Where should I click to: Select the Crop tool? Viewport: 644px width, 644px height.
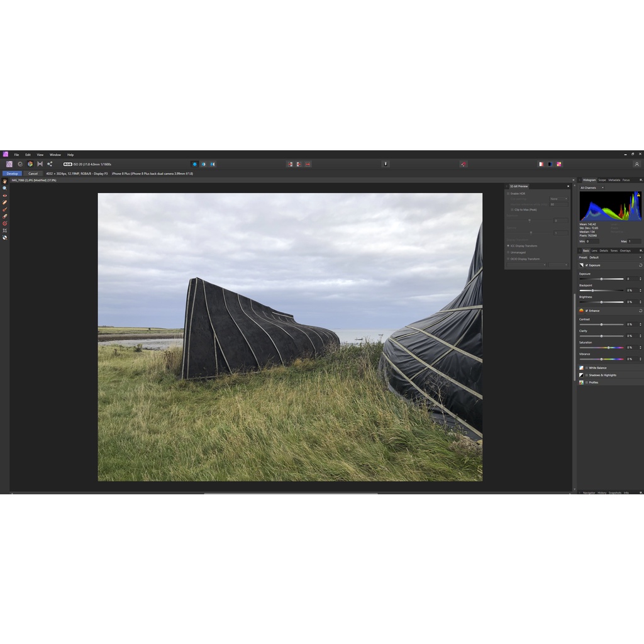click(x=4, y=230)
